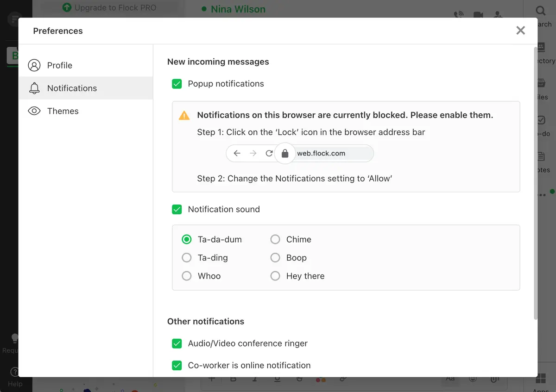The height and width of the screenshot is (392, 556).
Task: Switch to the Themes preferences section
Action: click(x=63, y=111)
